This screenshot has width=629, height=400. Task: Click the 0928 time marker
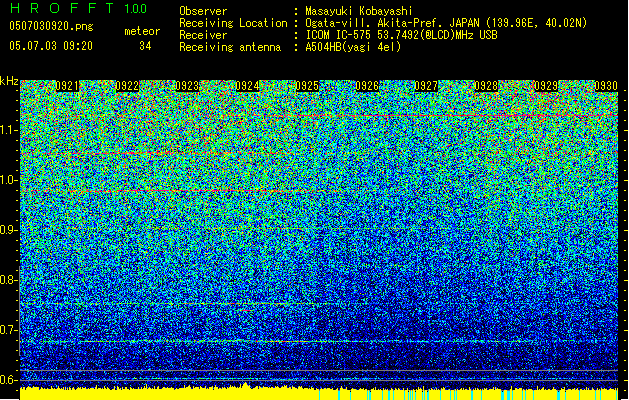(486, 86)
